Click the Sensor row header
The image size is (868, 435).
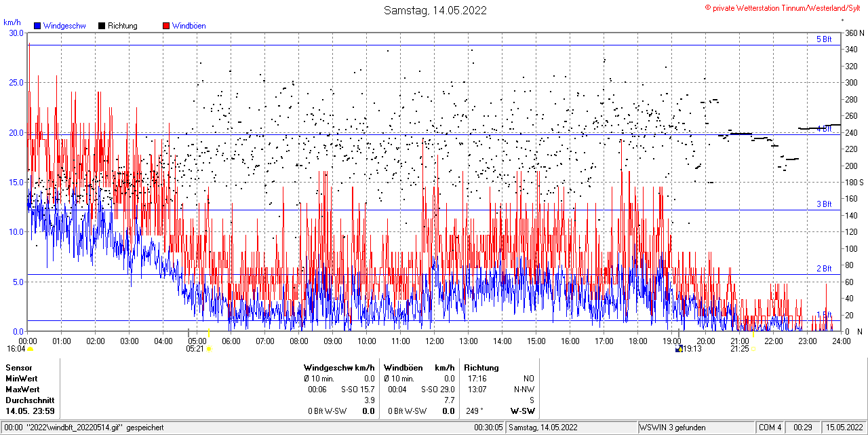[18, 368]
